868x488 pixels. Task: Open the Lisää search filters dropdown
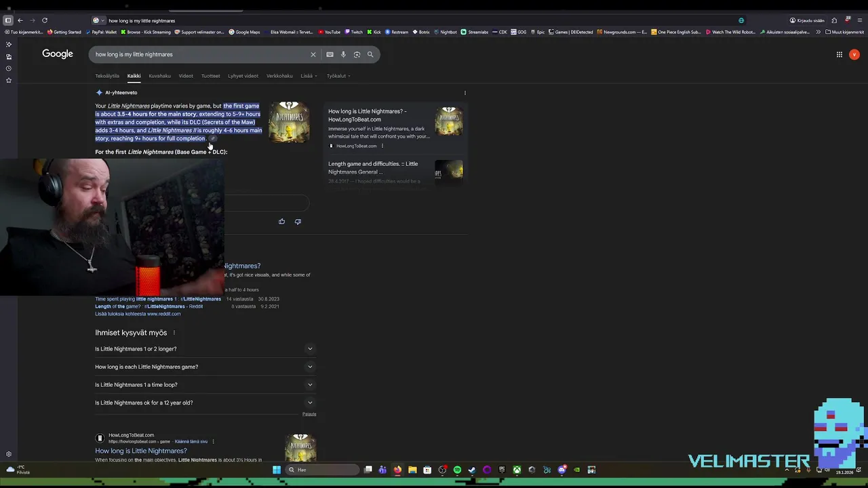click(x=309, y=76)
